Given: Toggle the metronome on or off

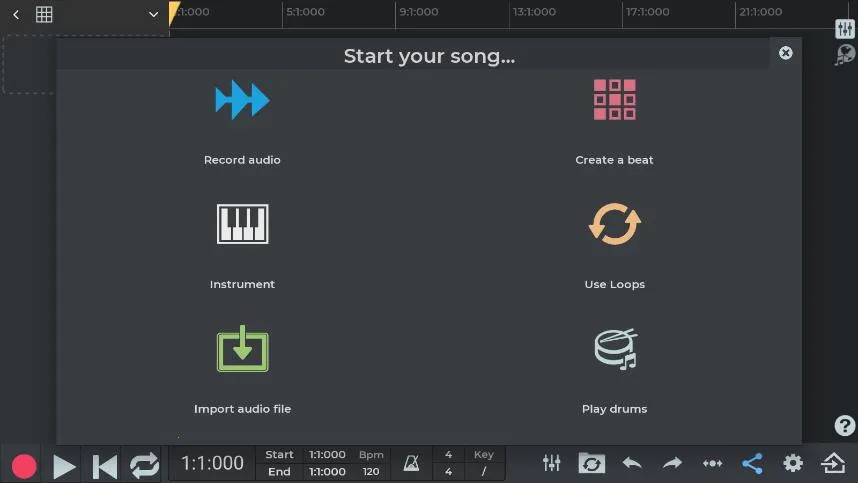Looking at the screenshot, I should coord(411,464).
